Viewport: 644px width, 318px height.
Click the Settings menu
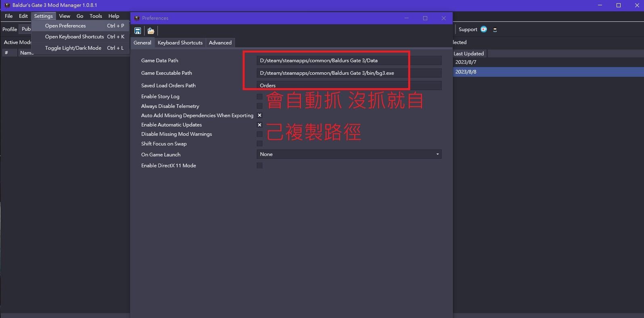[43, 16]
